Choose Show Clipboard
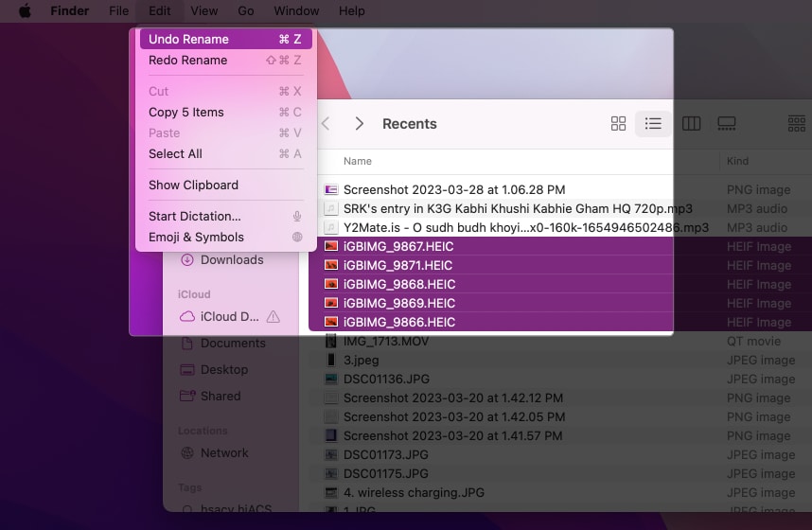This screenshot has width=812, height=530. (226, 185)
